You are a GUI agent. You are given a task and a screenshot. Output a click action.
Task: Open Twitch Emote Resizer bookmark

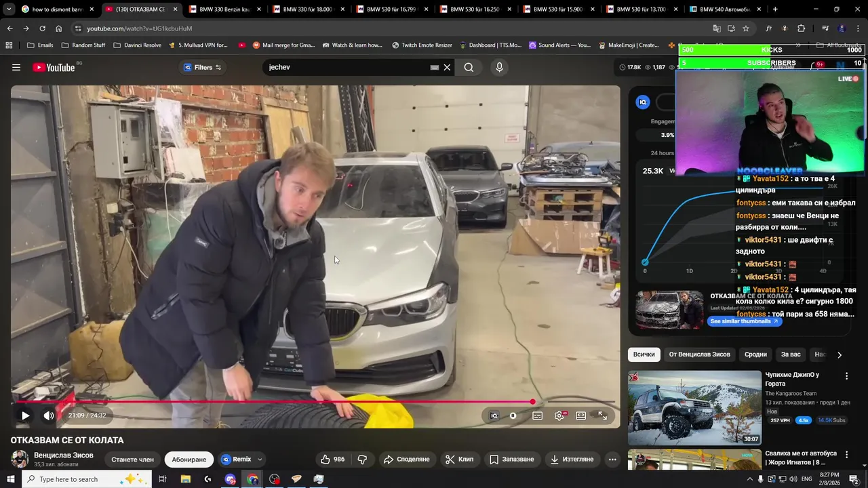(422, 45)
